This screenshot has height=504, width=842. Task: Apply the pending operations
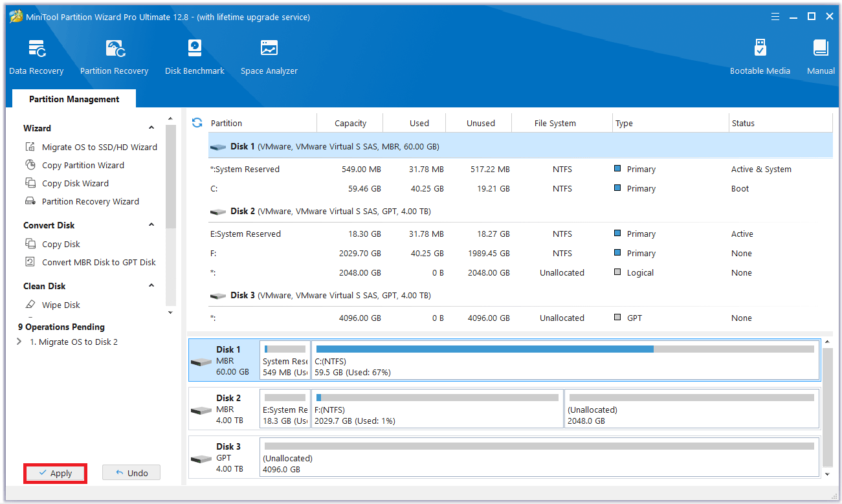click(55, 473)
